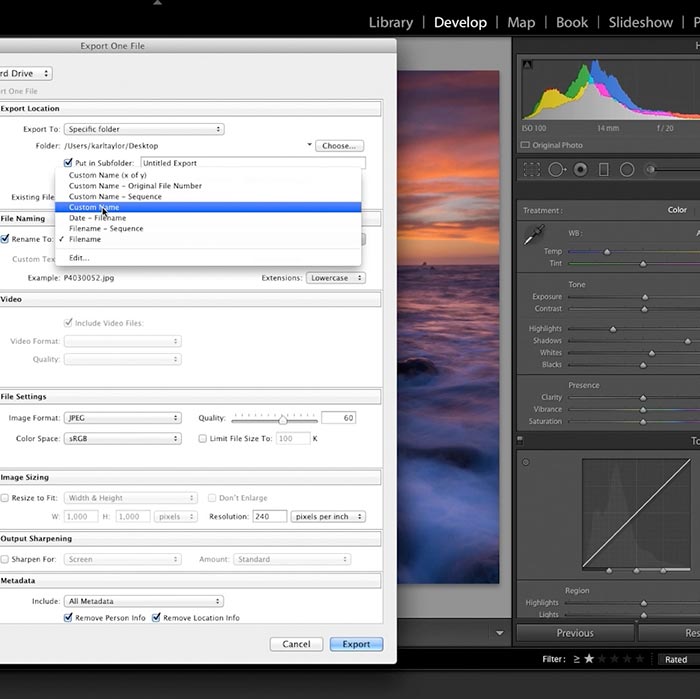This screenshot has width=700, height=699.
Task: Click the adjustment brush size slider handle
Action: click(651, 169)
